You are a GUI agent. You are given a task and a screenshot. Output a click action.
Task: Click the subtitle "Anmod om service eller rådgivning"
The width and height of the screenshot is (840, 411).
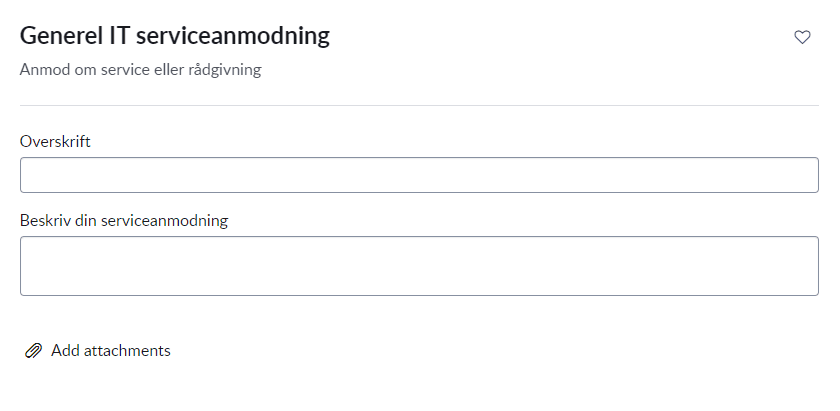[x=140, y=71]
